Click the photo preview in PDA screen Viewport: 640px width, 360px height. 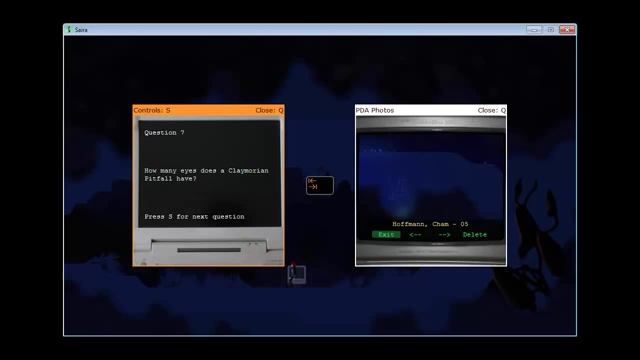coord(431,176)
